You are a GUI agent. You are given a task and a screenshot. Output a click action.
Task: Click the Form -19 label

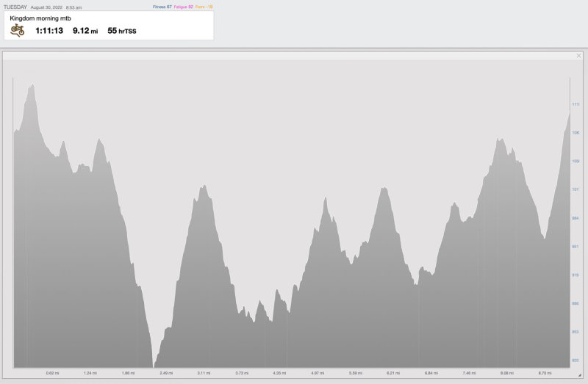click(x=204, y=7)
